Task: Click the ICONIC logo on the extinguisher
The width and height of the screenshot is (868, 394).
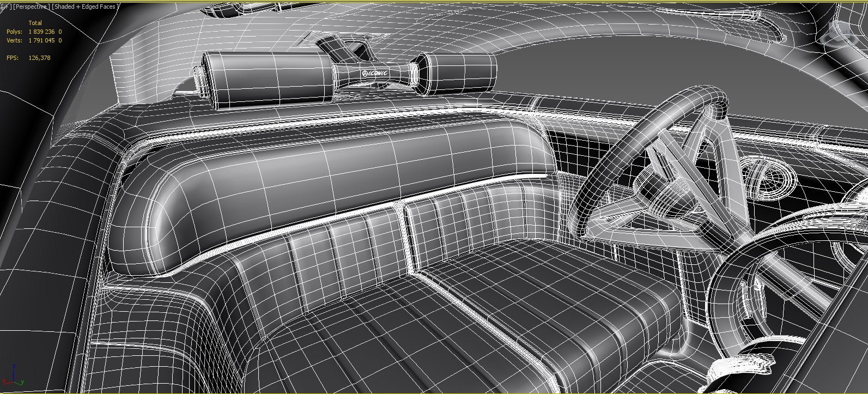Action: 375,73
